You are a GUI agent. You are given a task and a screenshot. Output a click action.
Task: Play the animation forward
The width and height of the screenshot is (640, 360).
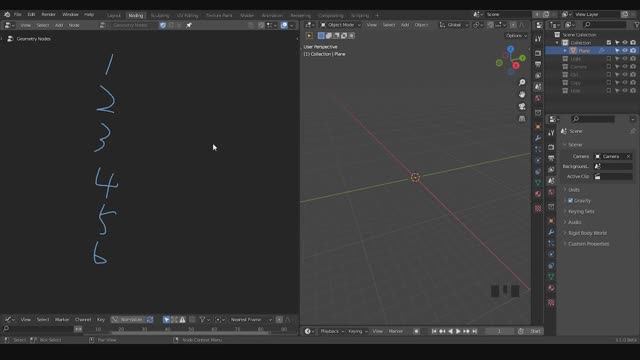coord(458,331)
